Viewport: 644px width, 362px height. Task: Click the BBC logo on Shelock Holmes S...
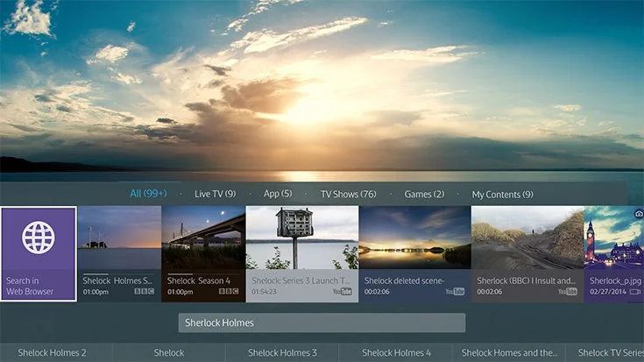[145, 291]
